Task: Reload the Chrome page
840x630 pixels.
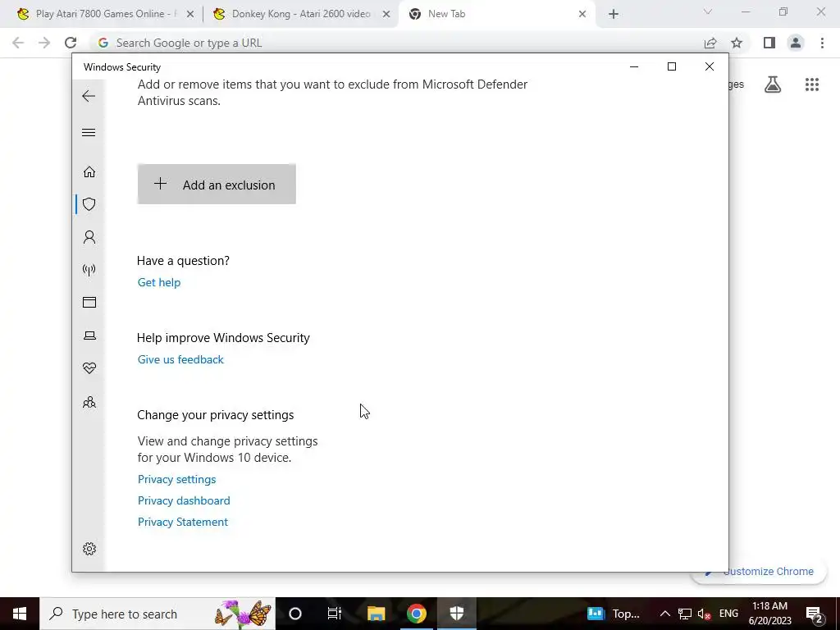Action: 71,43
